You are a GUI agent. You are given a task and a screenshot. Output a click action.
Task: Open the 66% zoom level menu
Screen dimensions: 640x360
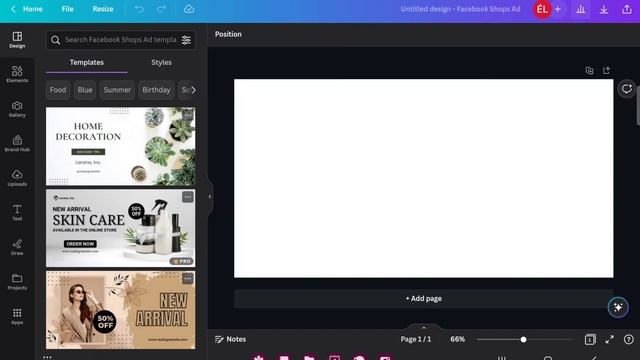point(458,339)
